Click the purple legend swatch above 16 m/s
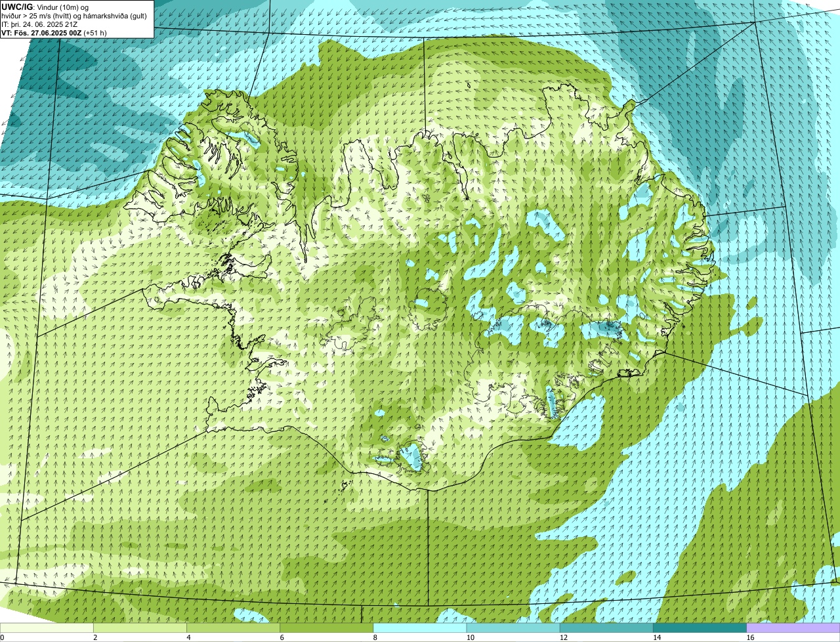Screen dimensions: 840x642 click(x=793, y=628)
